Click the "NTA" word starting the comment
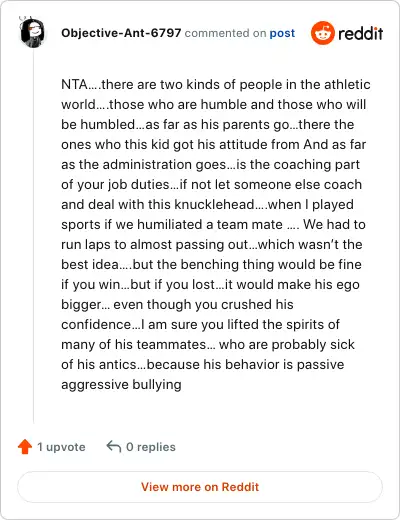The image size is (400, 520). (x=74, y=84)
